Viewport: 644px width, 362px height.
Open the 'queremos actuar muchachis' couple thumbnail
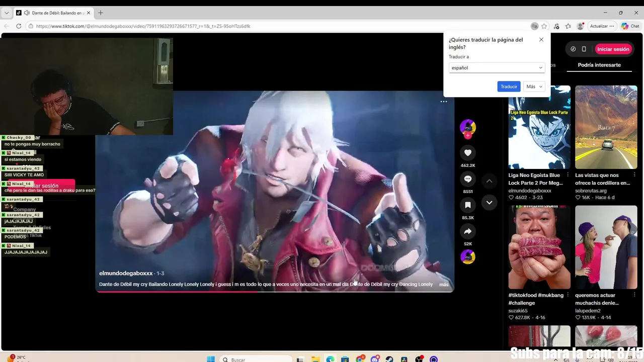point(606,247)
